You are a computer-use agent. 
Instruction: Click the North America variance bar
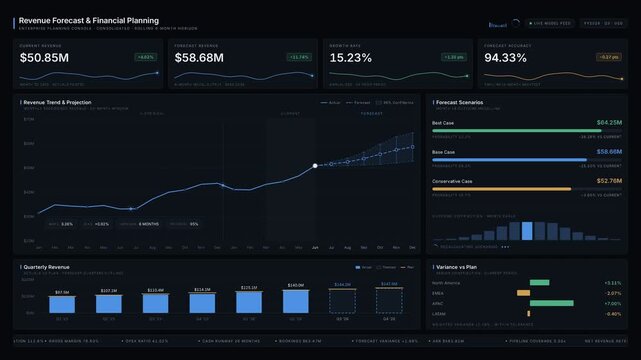(x=540, y=282)
